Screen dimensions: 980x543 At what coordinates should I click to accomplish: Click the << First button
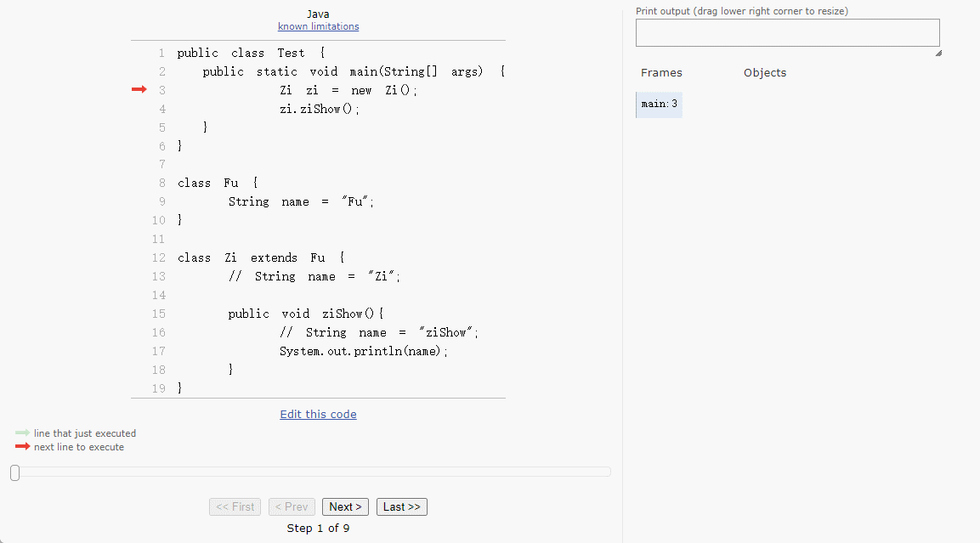click(x=235, y=507)
